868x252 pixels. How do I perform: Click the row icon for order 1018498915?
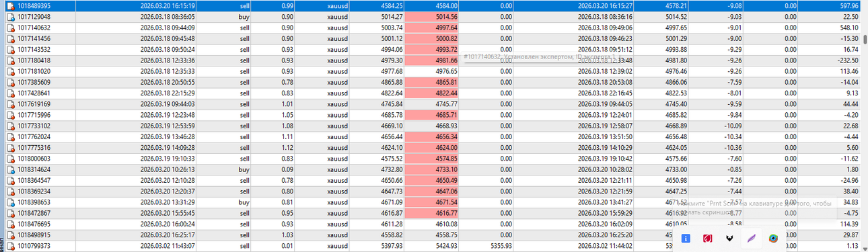click(x=10, y=235)
